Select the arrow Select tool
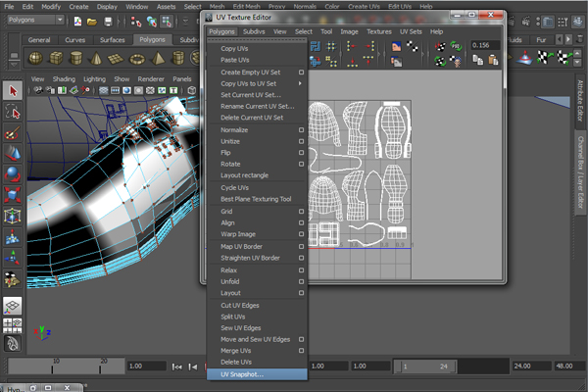Screen dimensions: 588x392 13,91
